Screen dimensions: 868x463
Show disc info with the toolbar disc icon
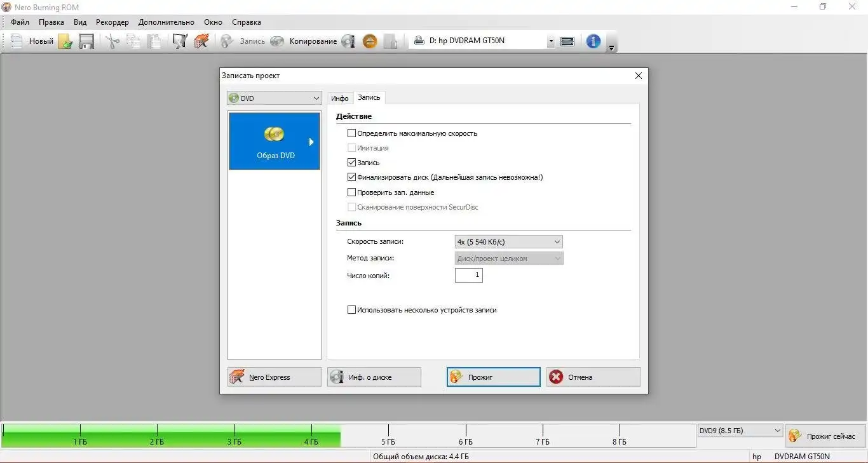pos(348,41)
